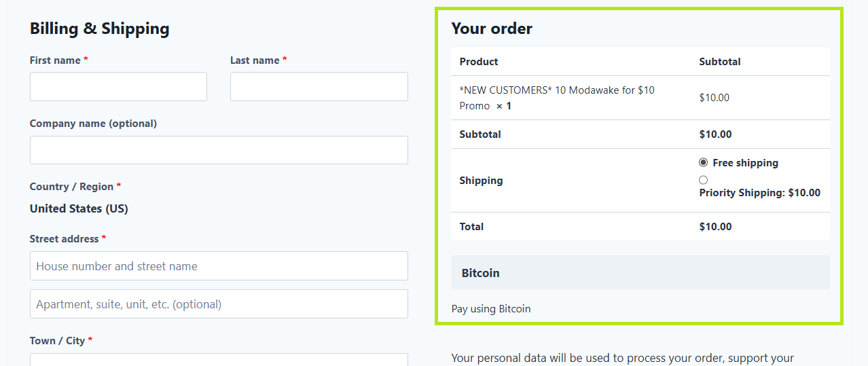Click the Street address label
868x366 pixels.
tap(65, 239)
